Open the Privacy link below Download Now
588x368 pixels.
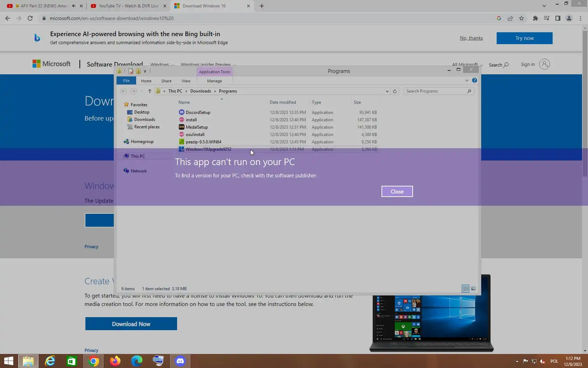91,350
